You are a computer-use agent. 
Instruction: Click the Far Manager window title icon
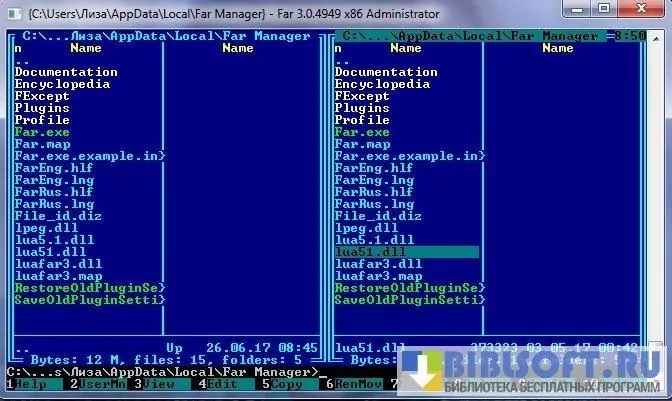[15, 14]
